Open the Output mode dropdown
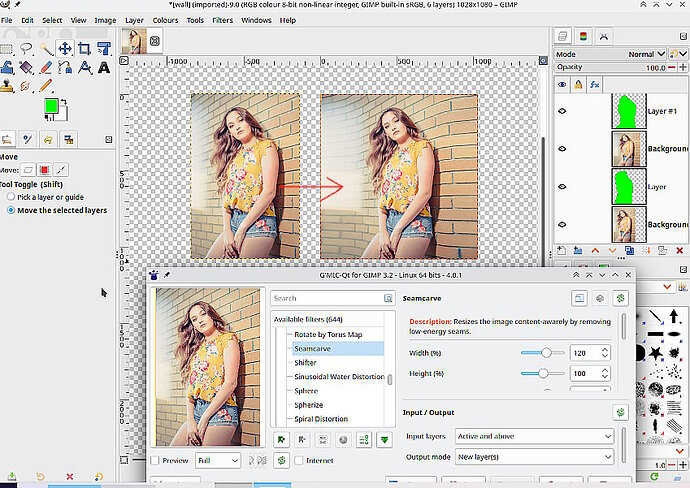Image resolution: width=690 pixels, height=488 pixels. (x=534, y=457)
